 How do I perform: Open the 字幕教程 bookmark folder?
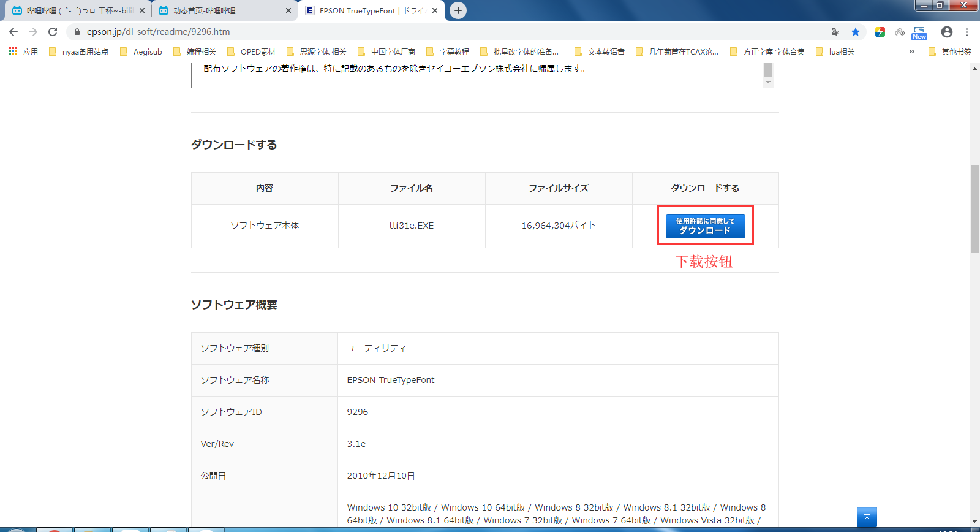tap(448, 52)
